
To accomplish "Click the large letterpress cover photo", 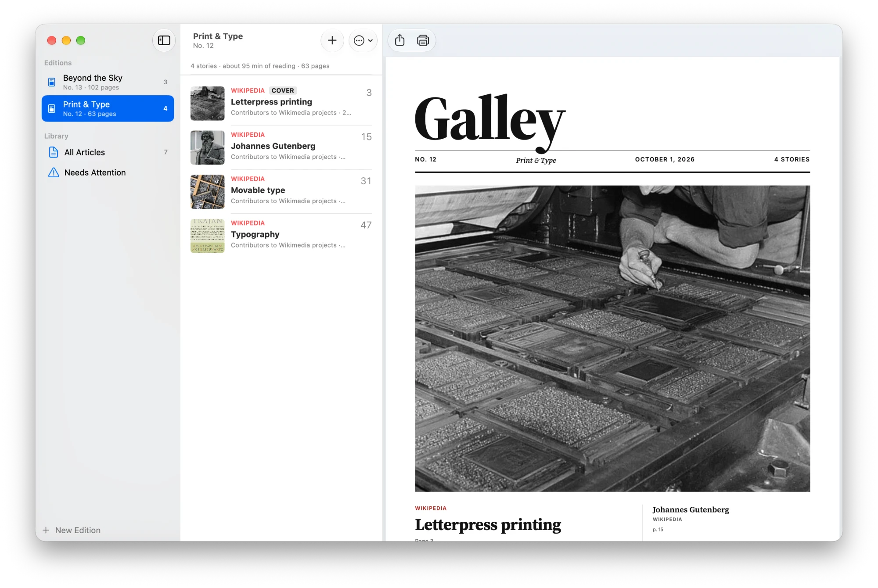I will click(612, 338).
